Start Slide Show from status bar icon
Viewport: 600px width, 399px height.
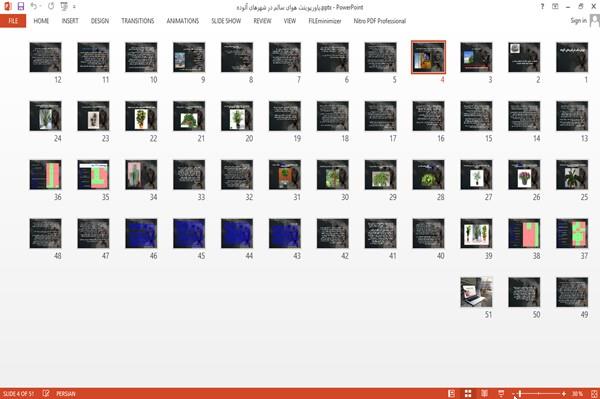501,393
